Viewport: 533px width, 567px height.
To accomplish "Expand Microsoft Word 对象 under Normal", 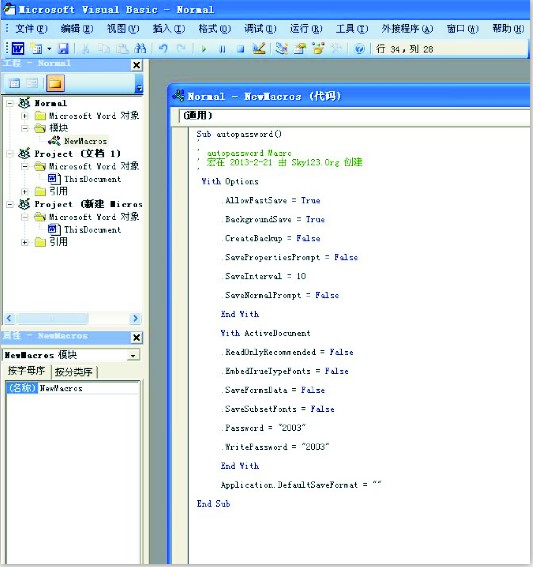I will pos(25,116).
